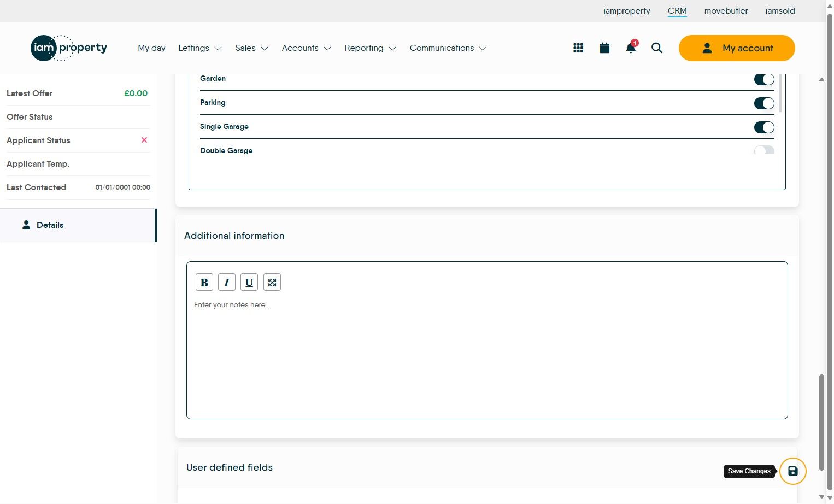Apply Italic formatting in notes editor

click(227, 283)
